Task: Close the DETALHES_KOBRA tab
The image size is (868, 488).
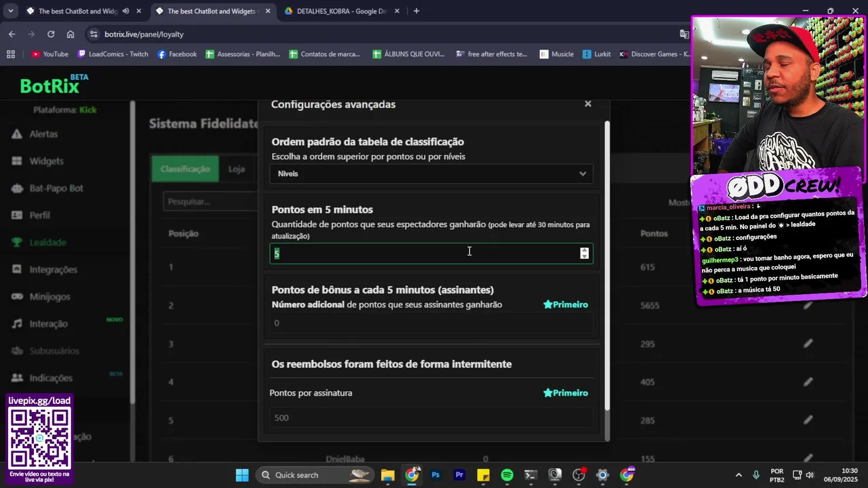Action: (397, 11)
